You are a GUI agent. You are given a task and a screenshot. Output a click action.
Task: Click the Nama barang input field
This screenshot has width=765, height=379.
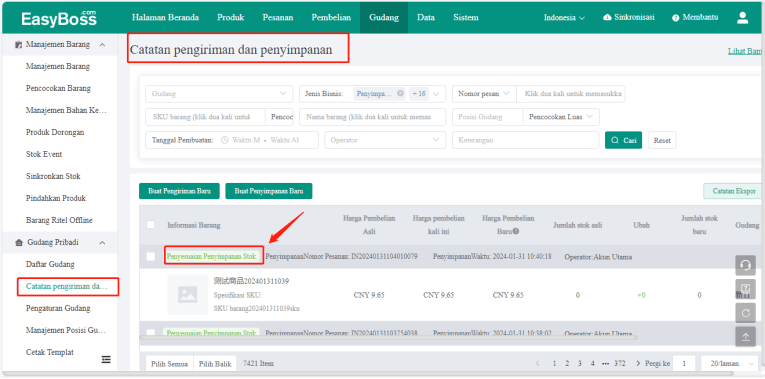pos(372,117)
